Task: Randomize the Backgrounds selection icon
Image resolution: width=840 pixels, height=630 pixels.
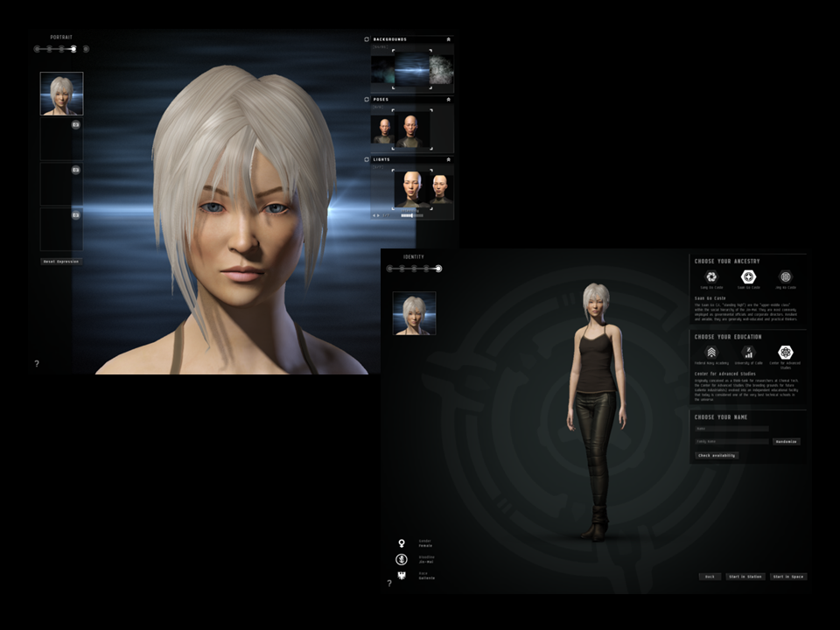Action: click(367, 39)
